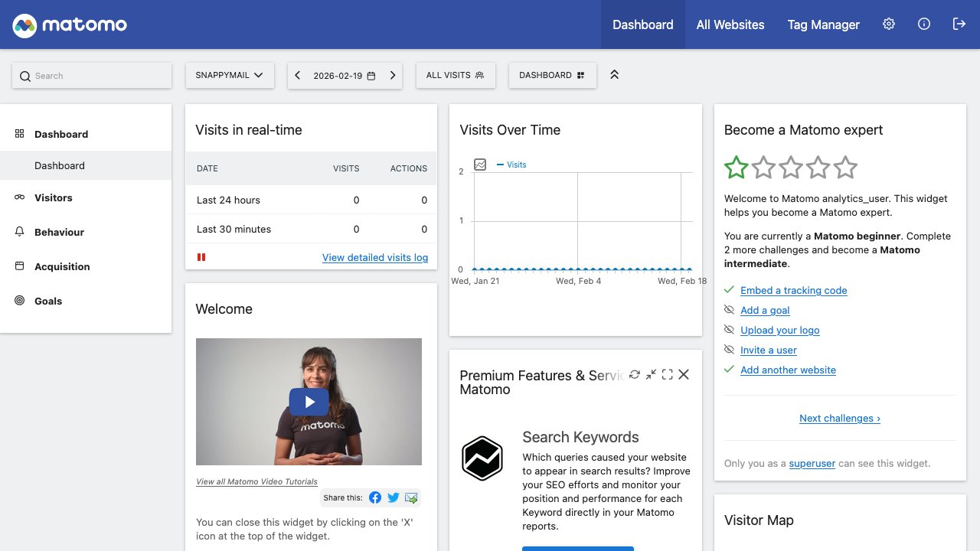Minimise the Premium Features widget
Viewport: 980px width, 551px height.
651,374
